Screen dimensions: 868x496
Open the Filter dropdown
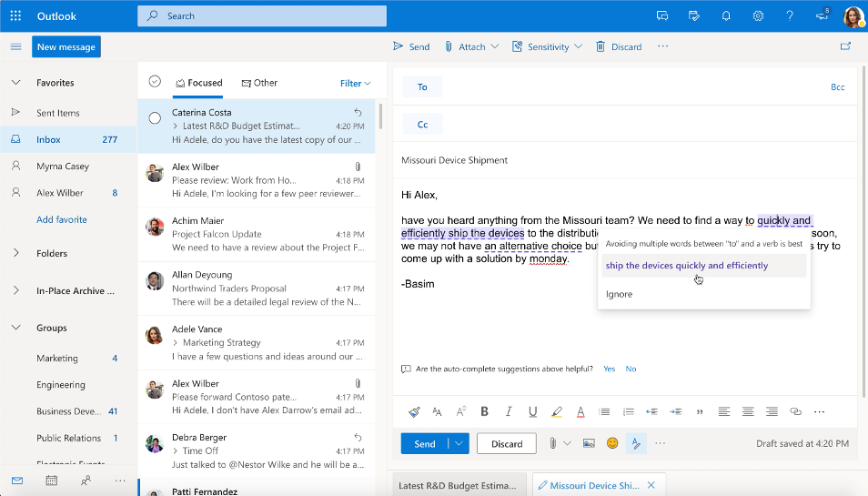pos(355,83)
